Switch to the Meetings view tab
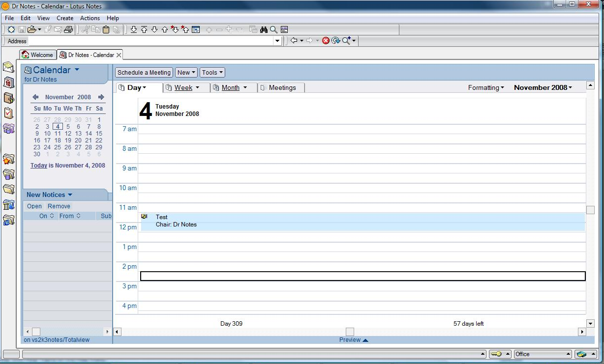The image size is (604, 364). tap(281, 87)
